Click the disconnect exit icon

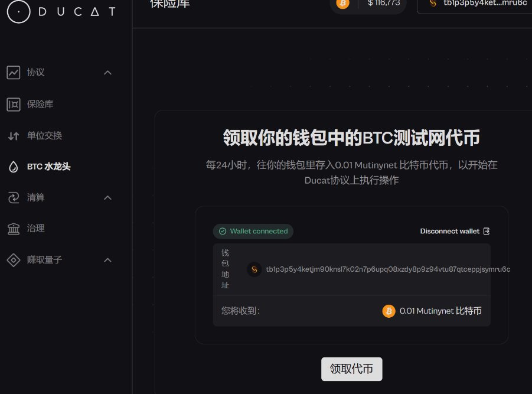tap(487, 232)
